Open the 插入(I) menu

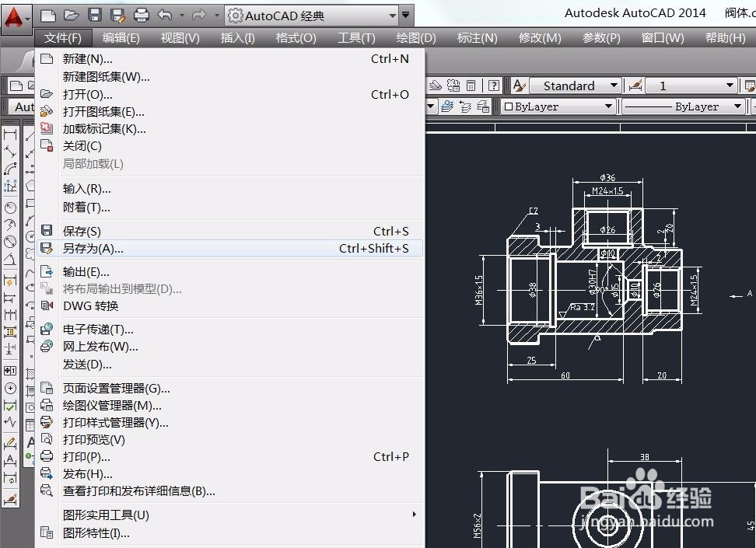coord(237,38)
